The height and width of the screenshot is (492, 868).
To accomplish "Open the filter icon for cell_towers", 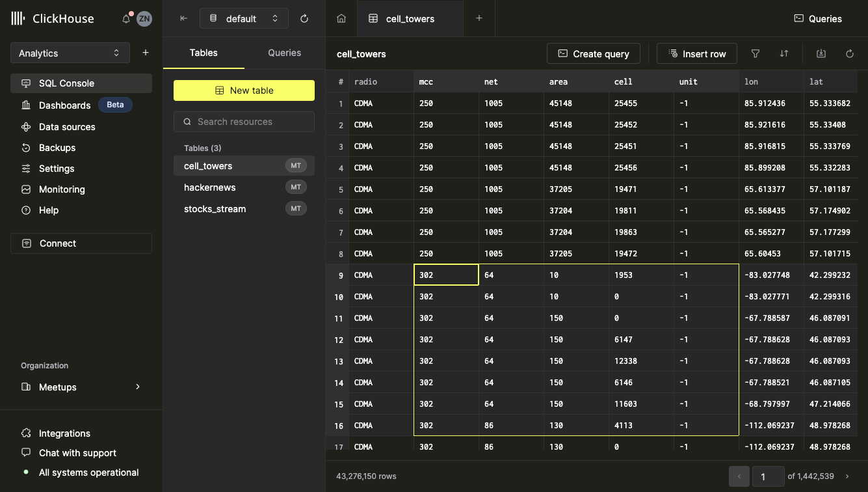I will click(x=756, y=54).
